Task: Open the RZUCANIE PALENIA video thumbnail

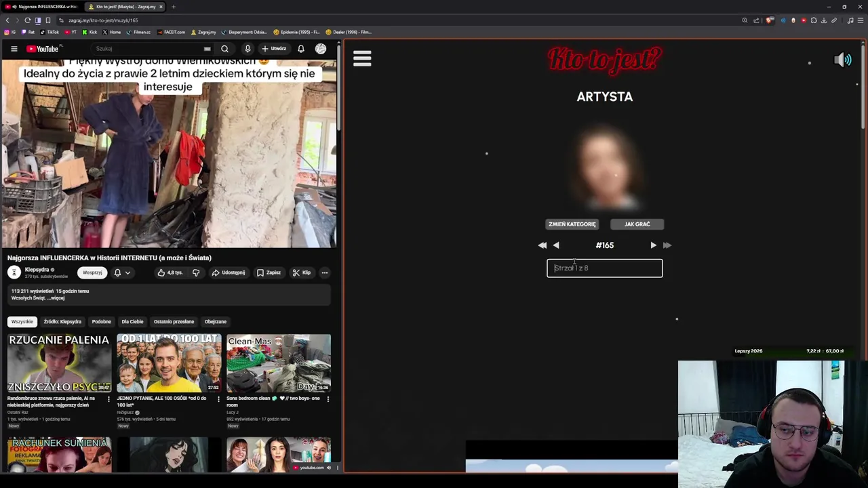Action: click(60, 363)
